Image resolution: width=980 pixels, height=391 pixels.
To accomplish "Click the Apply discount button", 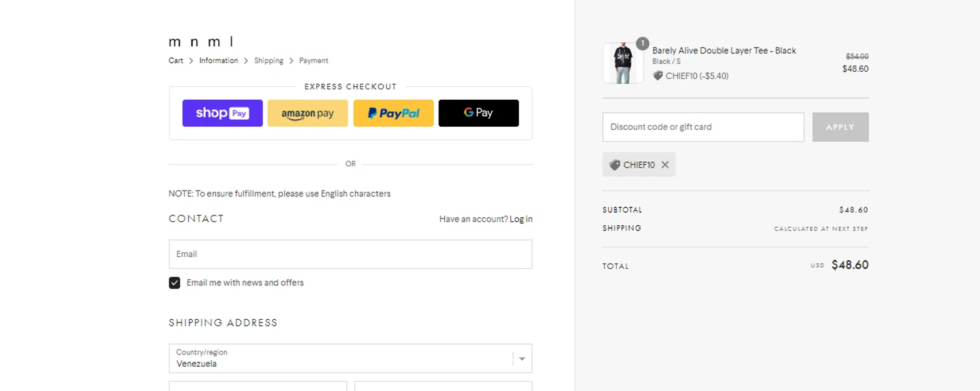I will [840, 127].
